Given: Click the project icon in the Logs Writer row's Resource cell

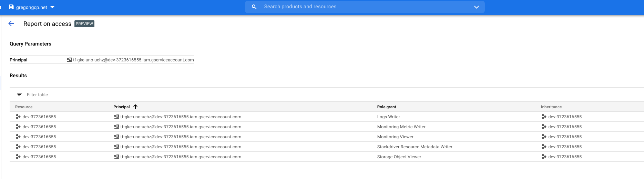Looking at the screenshot, I should pos(18,117).
